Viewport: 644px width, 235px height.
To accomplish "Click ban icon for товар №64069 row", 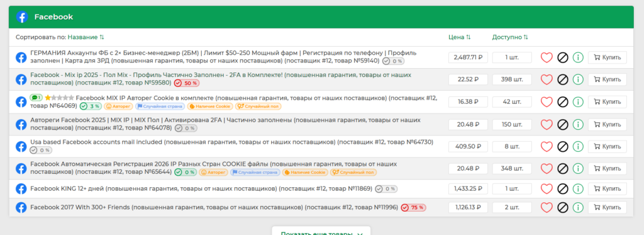I will [x=563, y=102].
